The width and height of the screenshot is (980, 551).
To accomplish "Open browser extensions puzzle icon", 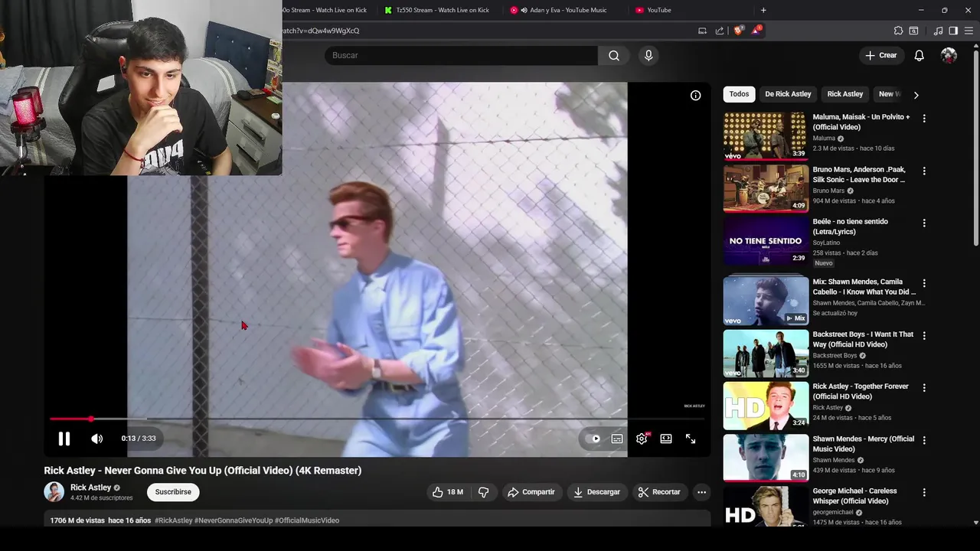I will [898, 31].
